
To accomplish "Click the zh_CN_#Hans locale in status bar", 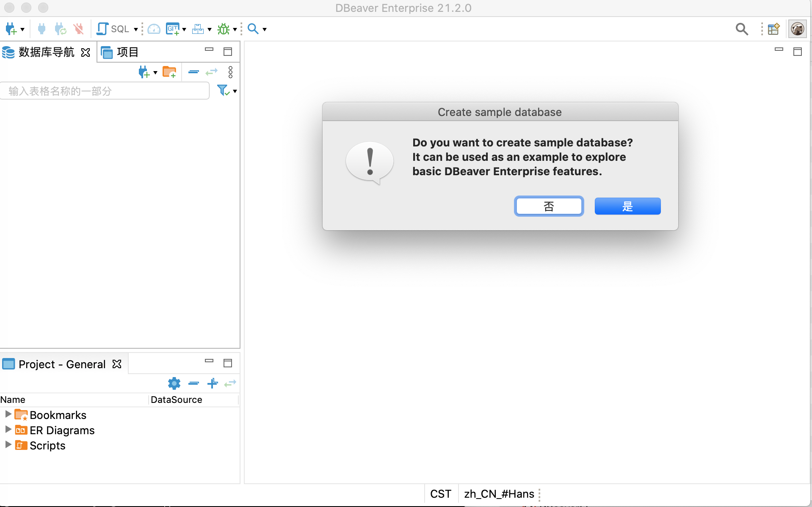I will [499, 494].
